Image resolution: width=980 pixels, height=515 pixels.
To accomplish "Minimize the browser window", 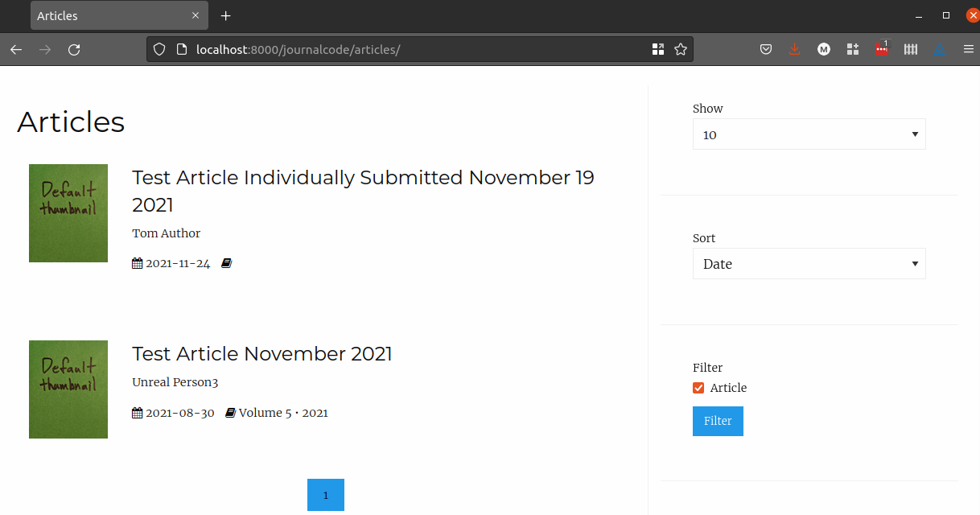I will pyautogui.click(x=919, y=16).
